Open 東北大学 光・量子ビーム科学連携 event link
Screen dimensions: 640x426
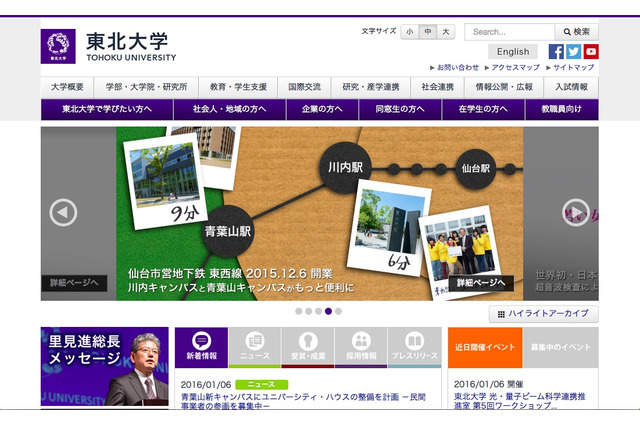(x=520, y=401)
